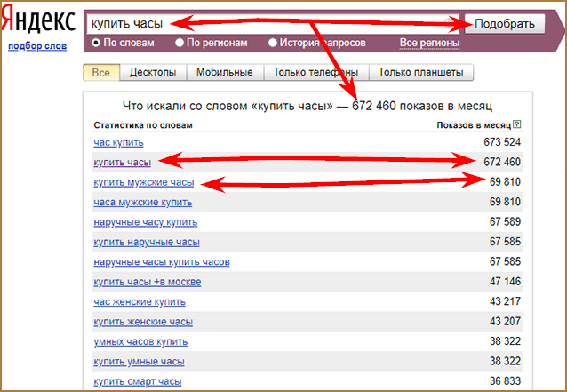Image resolution: width=567 pixels, height=392 pixels.
Task: Switch to the Десктопы tab
Action: pyautogui.click(x=153, y=72)
